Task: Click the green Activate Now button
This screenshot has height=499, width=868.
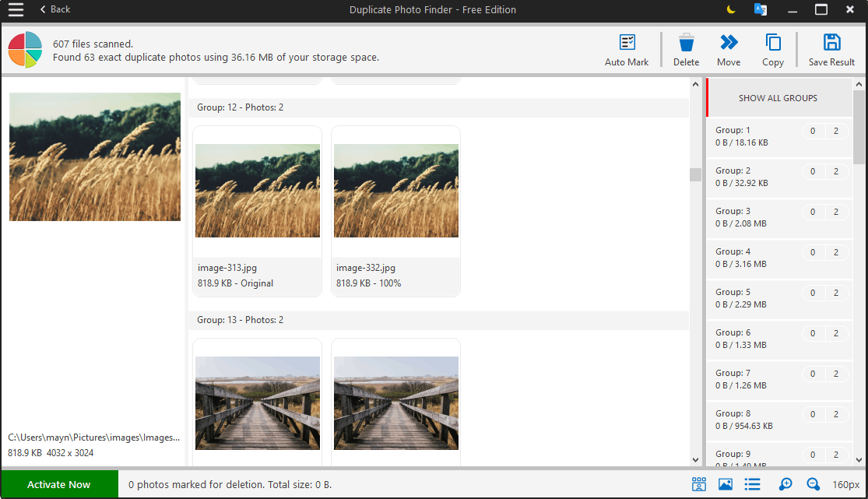Action: click(x=59, y=485)
